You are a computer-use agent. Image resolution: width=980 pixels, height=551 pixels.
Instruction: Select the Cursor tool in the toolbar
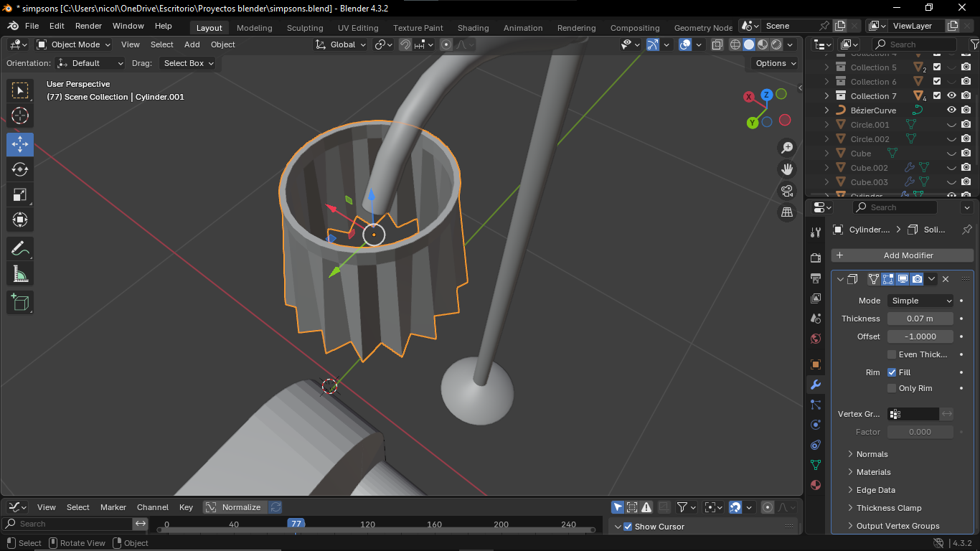pyautogui.click(x=20, y=116)
